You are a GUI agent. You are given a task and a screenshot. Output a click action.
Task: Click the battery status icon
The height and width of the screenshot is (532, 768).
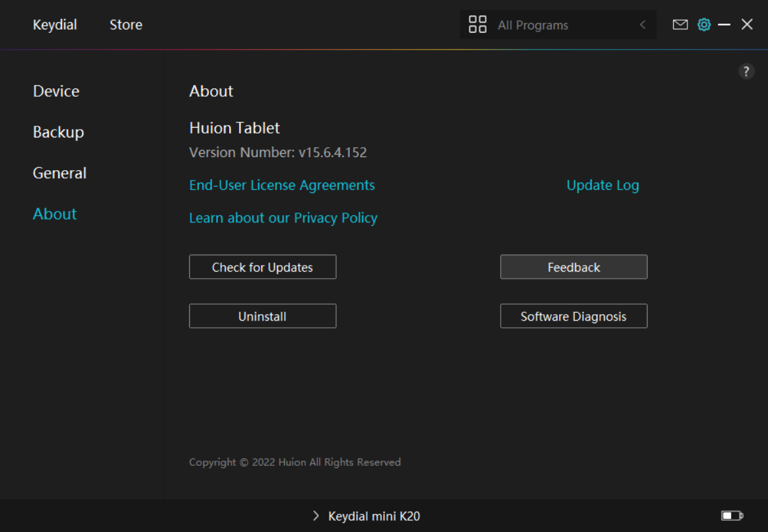[732, 516]
